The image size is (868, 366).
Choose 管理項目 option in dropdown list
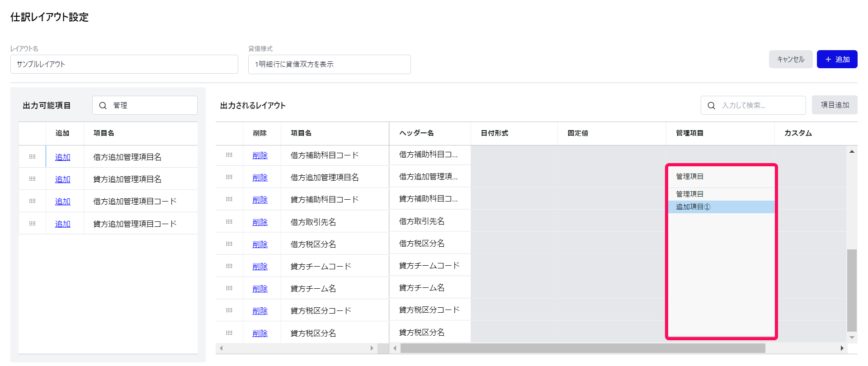(721, 194)
